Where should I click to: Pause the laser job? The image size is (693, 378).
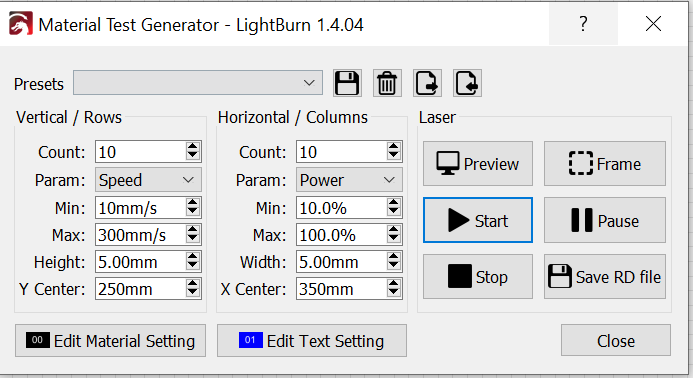[605, 220]
